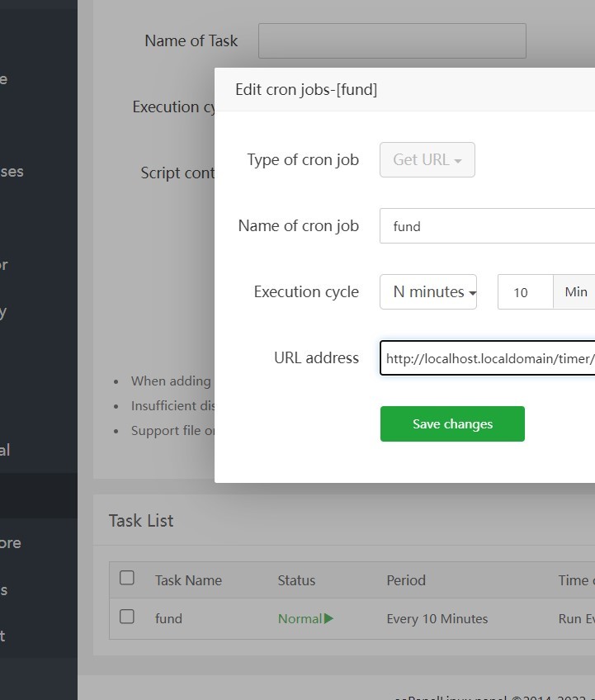Click the Period column header
Screen dimensions: 595x700
pyautogui.click(x=406, y=580)
